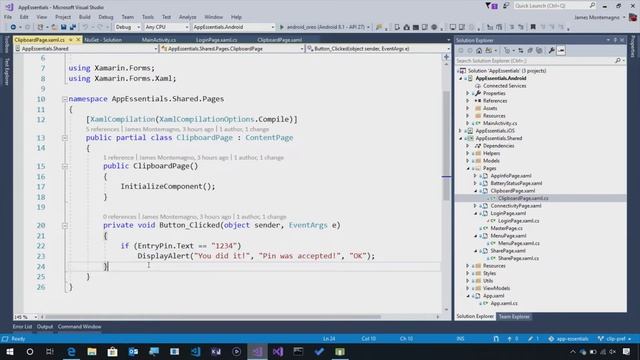Open the Debug configuration dropdown
Image resolution: width=640 pixels, height=360 pixels.
128,27
